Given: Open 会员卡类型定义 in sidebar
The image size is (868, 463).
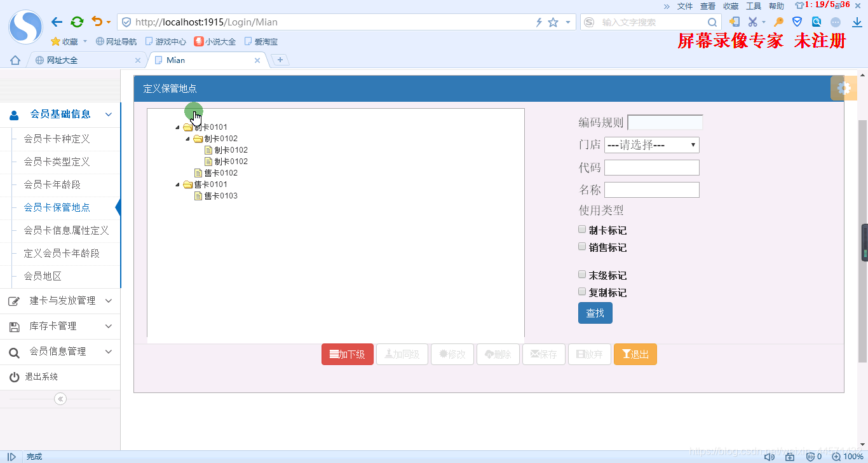Looking at the screenshot, I should pos(57,162).
